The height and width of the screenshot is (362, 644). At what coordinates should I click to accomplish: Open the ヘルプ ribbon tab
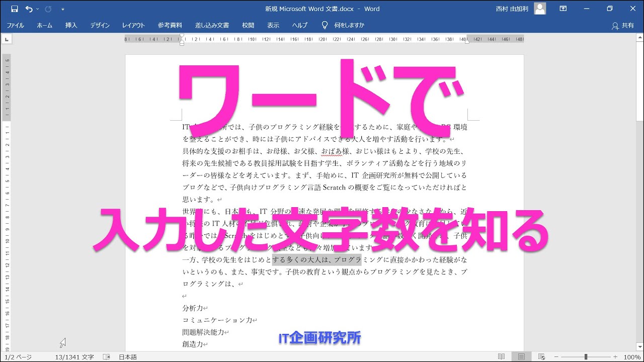tap(300, 25)
